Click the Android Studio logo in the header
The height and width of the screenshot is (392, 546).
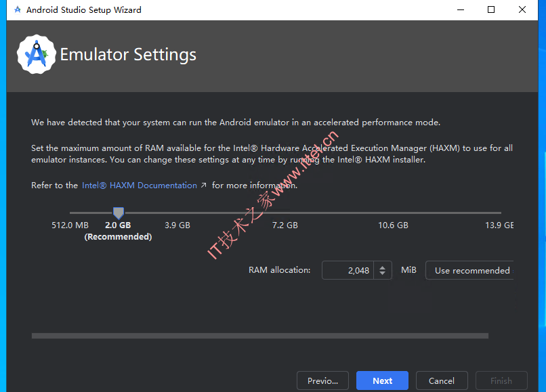[x=36, y=54]
